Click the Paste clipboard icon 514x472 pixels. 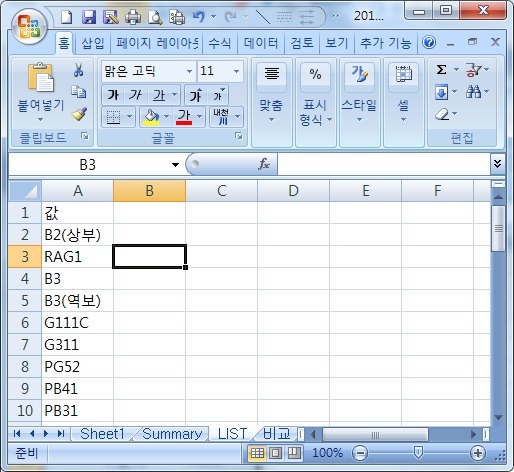click(41, 77)
